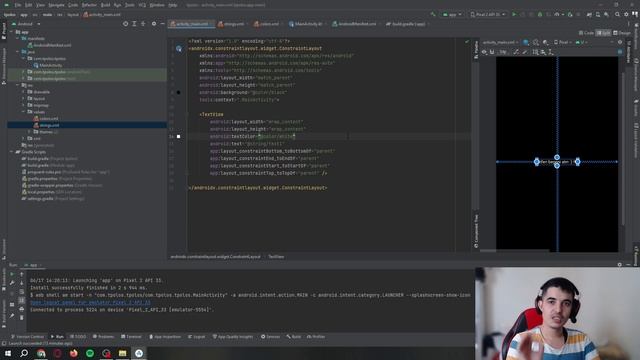Switch to the strings.xml editor tab
Image resolution: width=640 pixels, height=360 pixels.
tap(231, 24)
